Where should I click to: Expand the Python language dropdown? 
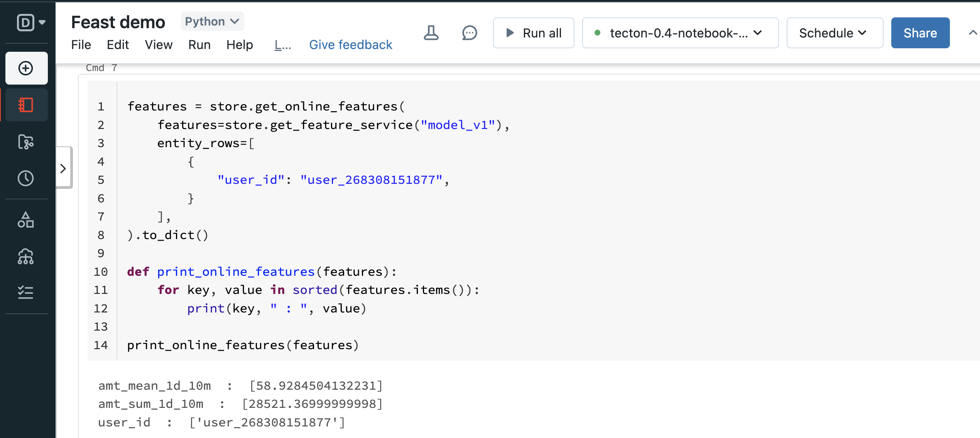click(212, 21)
